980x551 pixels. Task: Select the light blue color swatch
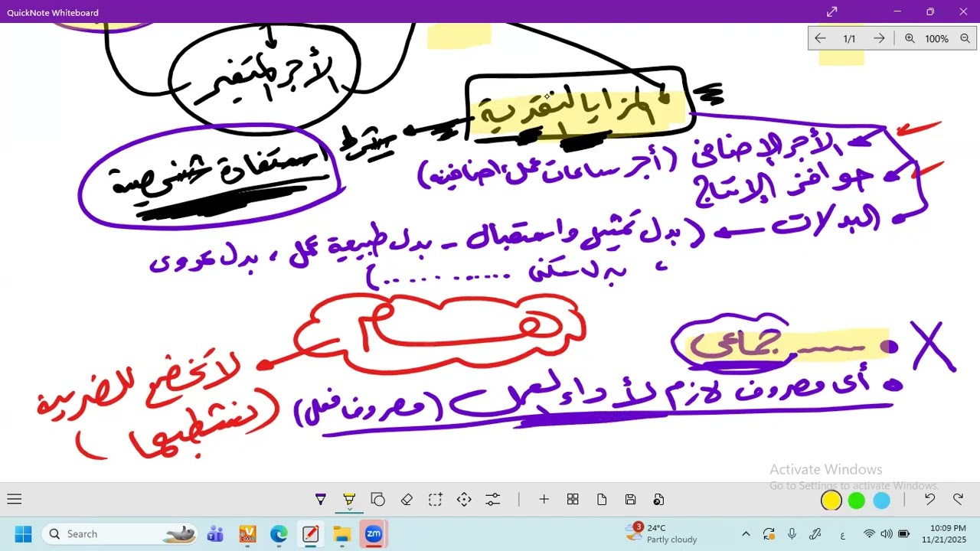882,500
